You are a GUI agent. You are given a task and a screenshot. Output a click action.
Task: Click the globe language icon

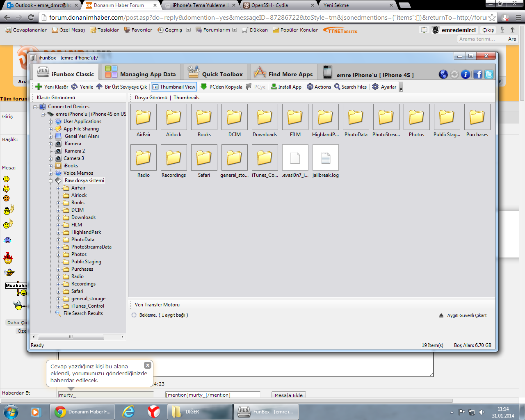pos(443,74)
